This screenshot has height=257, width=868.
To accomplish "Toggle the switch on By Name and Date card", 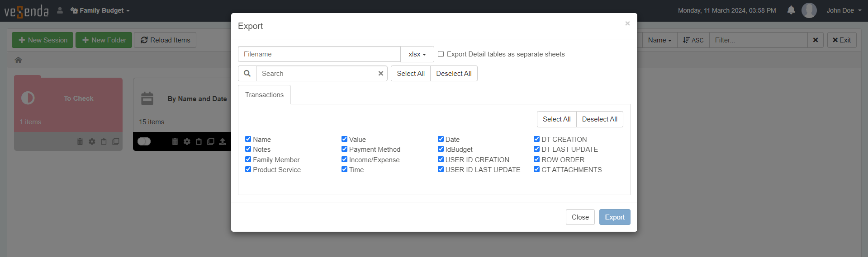I will point(144,141).
